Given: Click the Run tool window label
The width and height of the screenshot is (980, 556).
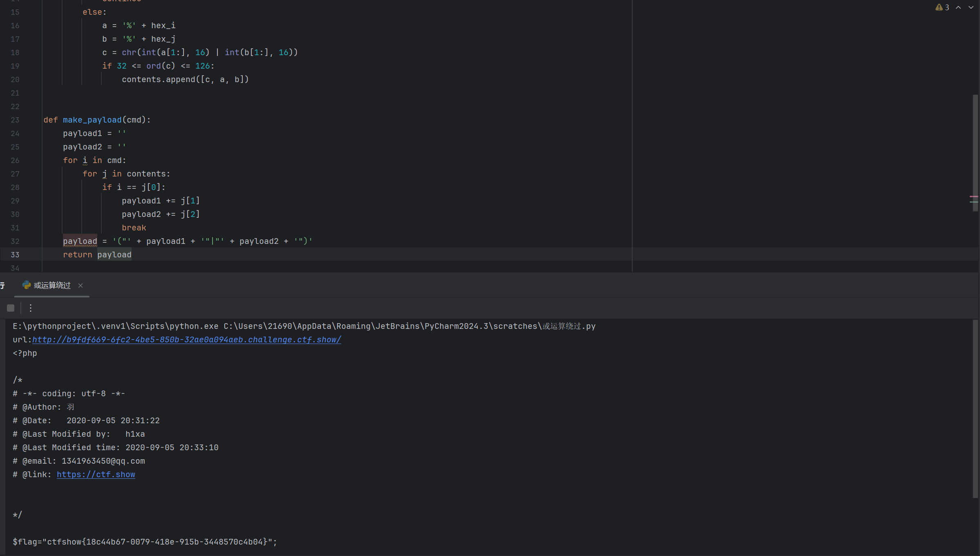Looking at the screenshot, I should point(2,286).
